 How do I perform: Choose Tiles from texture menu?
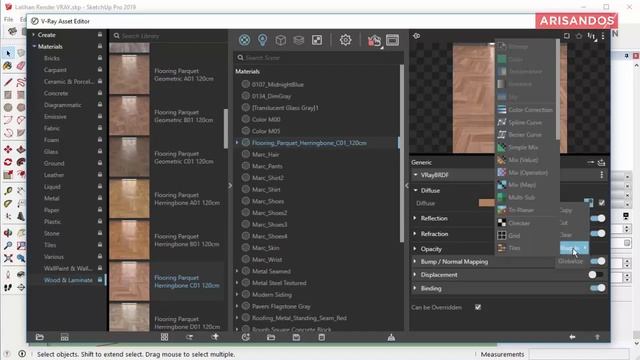[x=525, y=248]
